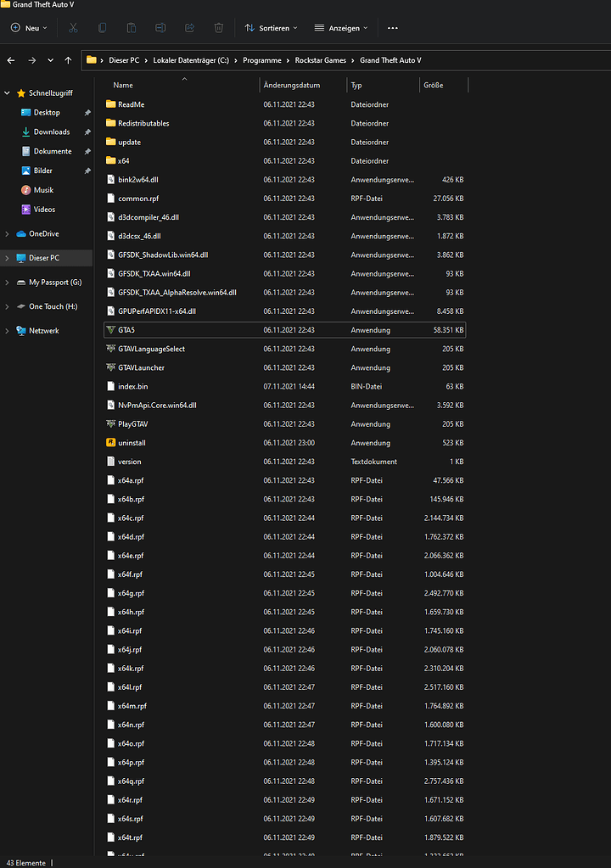Sort by the Typ column header
The width and height of the screenshot is (611, 868).
point(356,85)
